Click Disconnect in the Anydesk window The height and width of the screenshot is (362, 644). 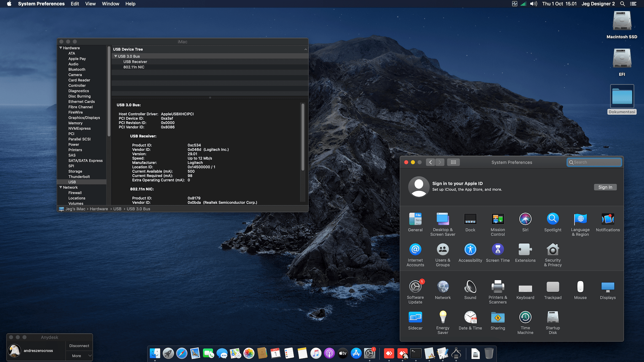(79, 346)
